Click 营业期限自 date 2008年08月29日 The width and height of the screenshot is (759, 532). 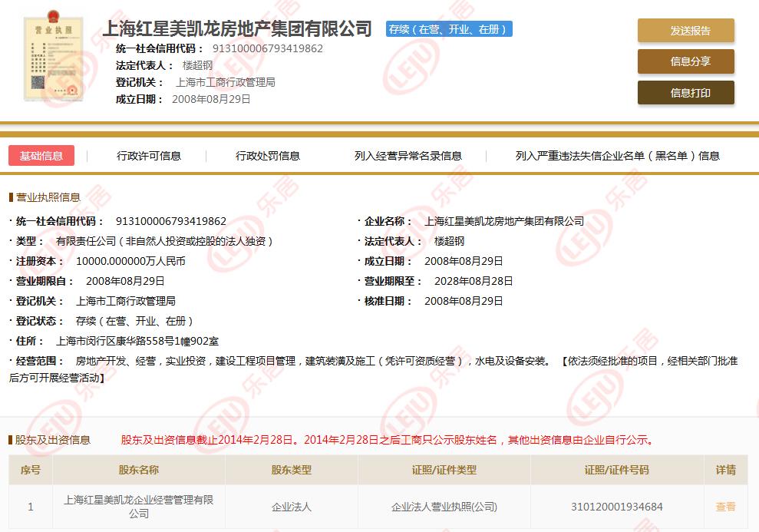point(125,281)
